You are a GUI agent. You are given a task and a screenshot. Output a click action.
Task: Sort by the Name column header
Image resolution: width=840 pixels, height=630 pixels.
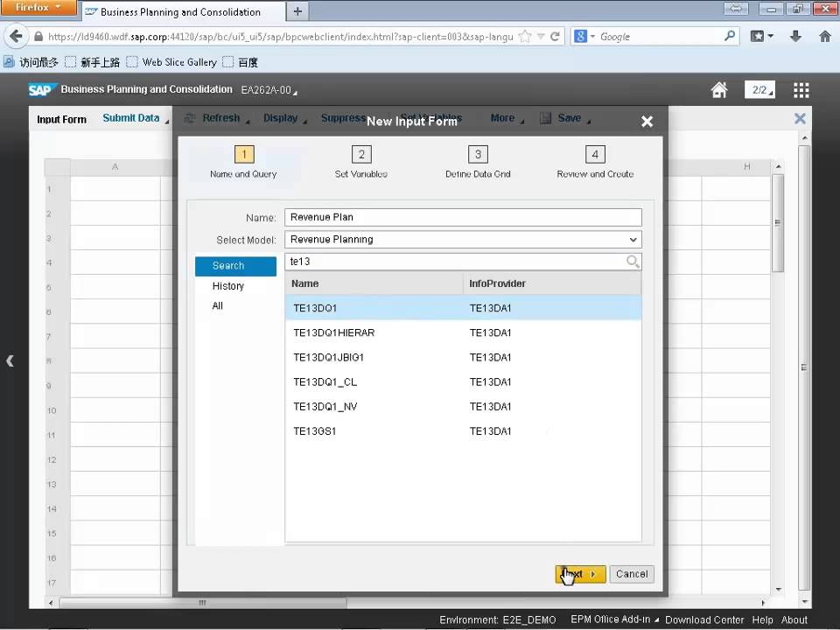click(374, 283)
